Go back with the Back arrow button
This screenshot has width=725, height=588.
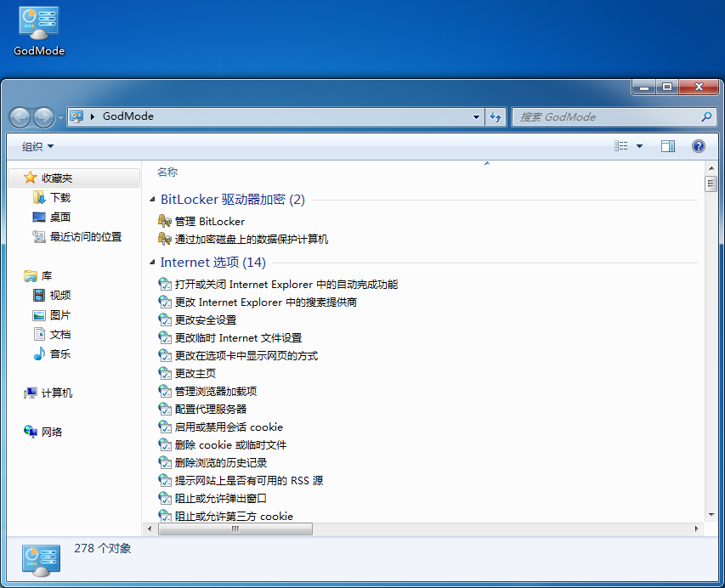[x=20, y=117]
